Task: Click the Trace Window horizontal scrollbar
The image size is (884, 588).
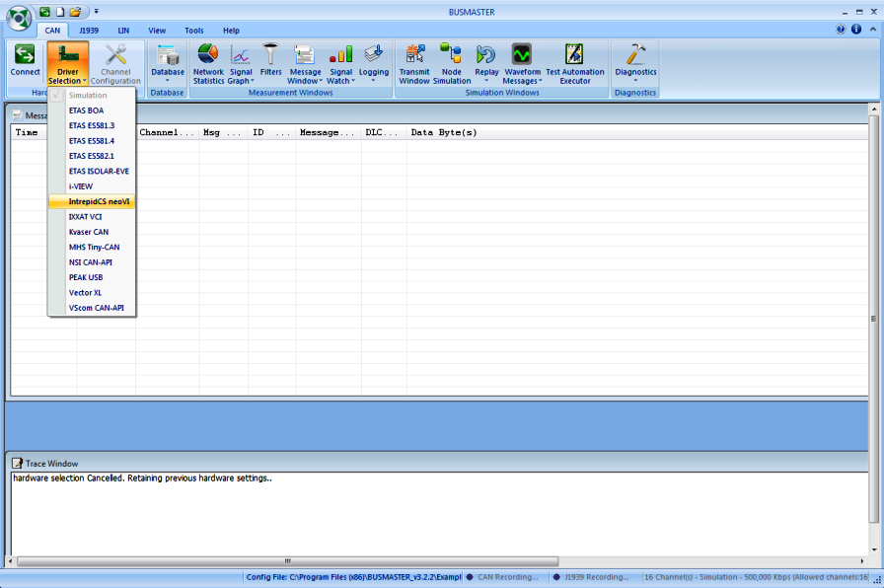Action: coord(288,560)
